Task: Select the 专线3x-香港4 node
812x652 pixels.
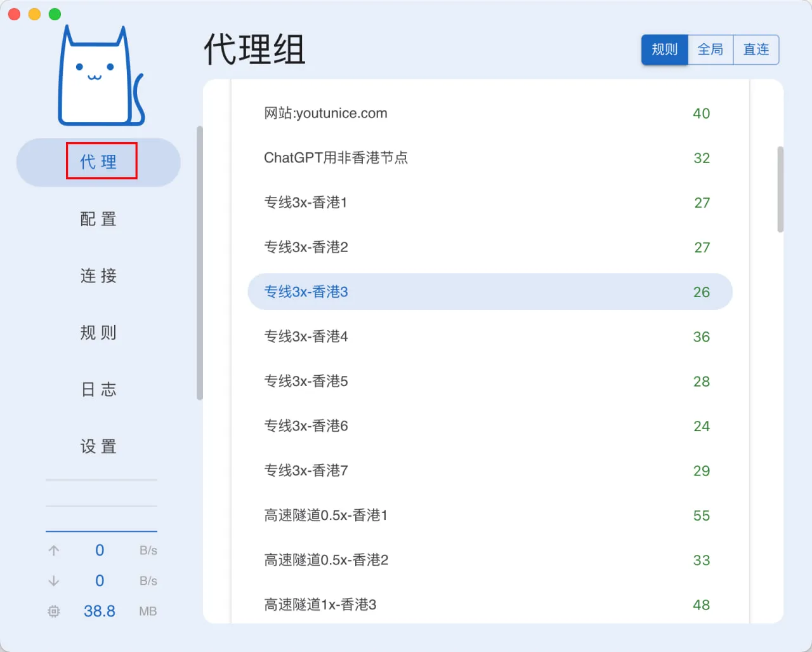Action: pyautogui.click(x=306, y=336)
